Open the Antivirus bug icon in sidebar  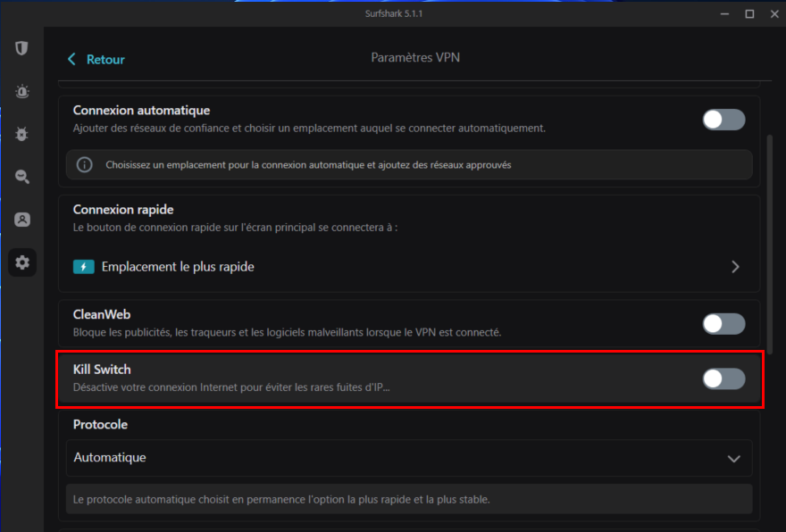tap(21, 134)
